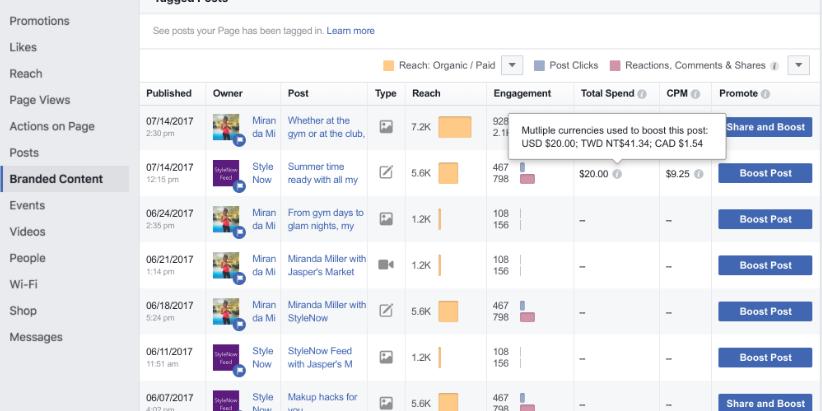Open the Reactions, Comments & Shares dropdown
Viewport: 822px width, 411px height.
click(798, 66)
